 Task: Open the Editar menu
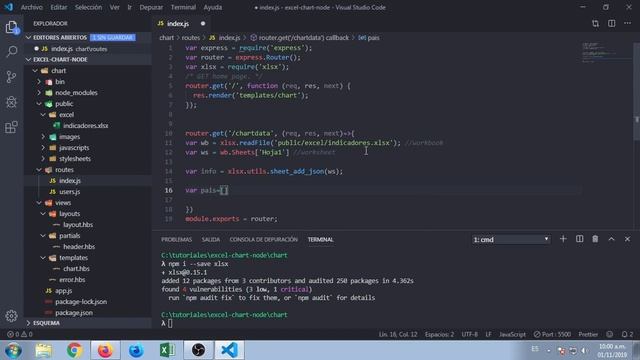pos(59,7)
